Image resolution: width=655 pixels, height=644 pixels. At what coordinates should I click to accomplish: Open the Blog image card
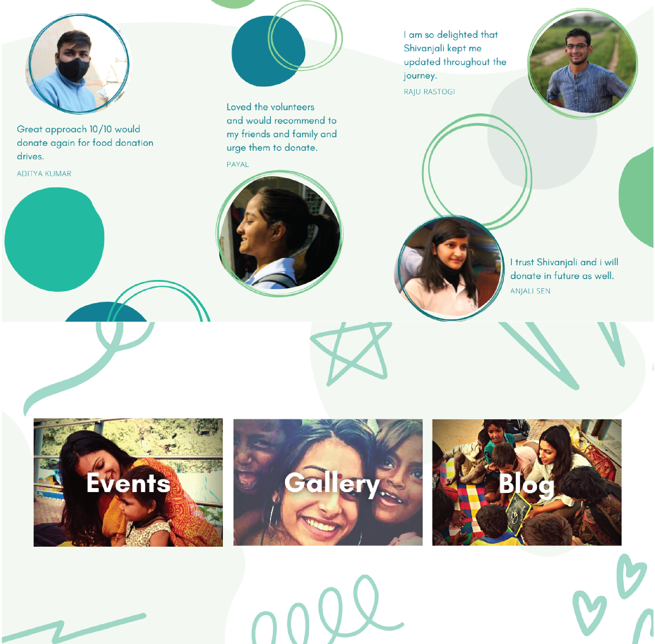coord(527,482)
